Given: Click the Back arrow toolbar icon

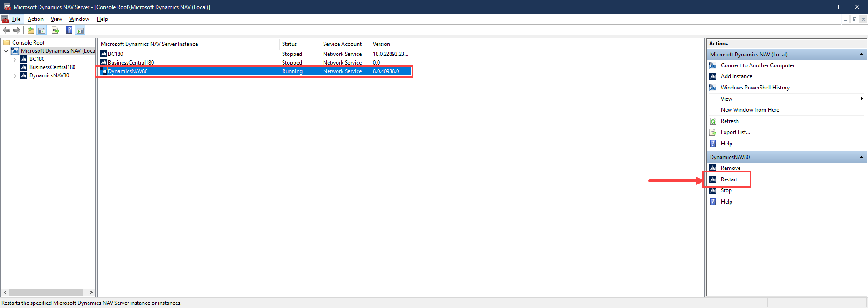Looking at the screenshot, I should coord(6,30).
